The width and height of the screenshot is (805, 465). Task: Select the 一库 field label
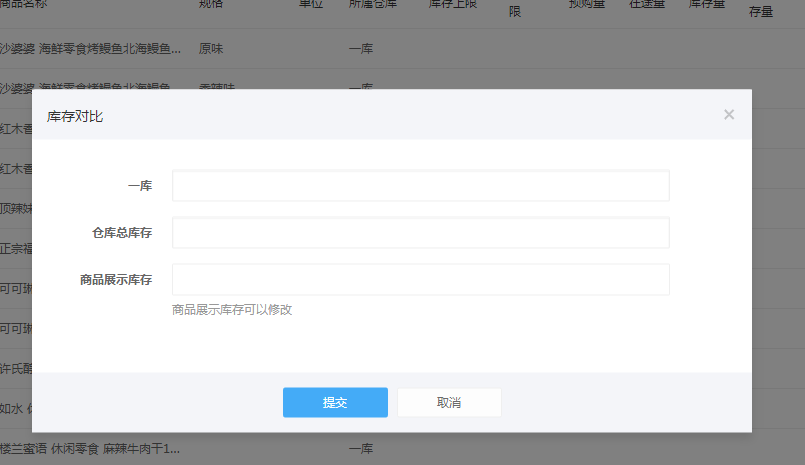(140, 186)
